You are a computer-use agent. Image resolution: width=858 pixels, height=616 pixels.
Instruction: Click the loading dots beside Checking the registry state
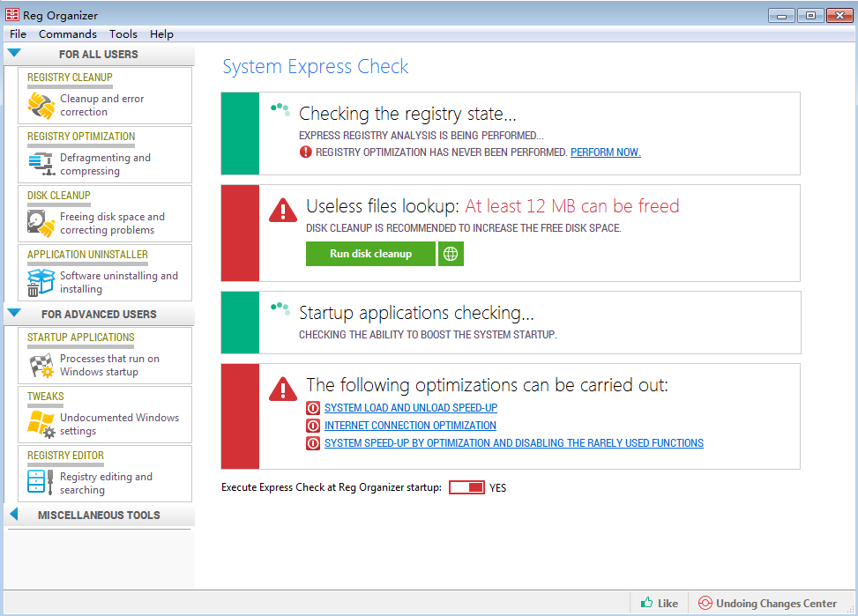click(280, 109)
